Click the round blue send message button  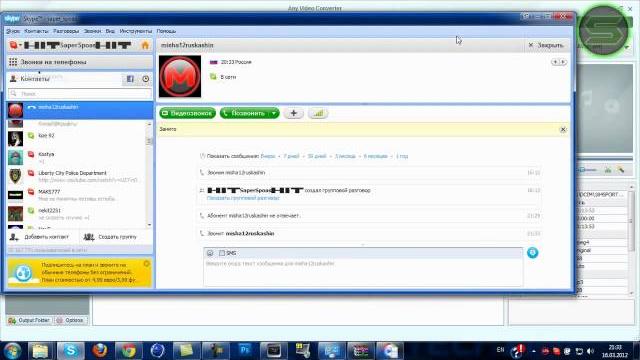click(x=532, y=253)
